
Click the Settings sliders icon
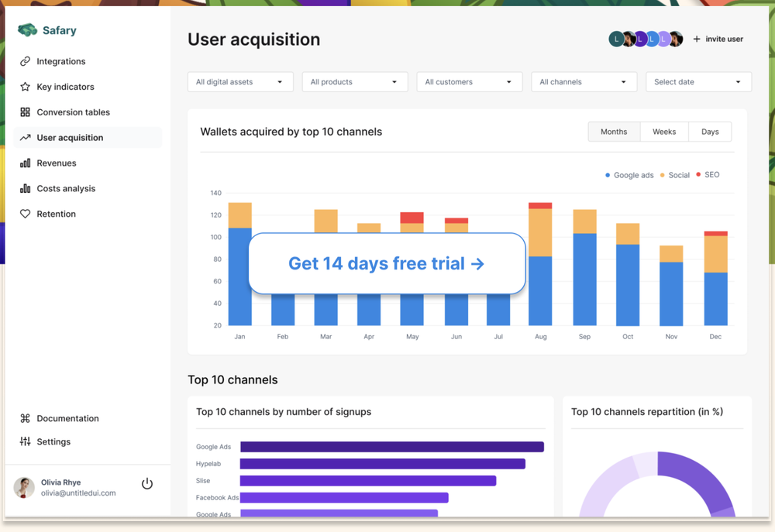point(25,441)
